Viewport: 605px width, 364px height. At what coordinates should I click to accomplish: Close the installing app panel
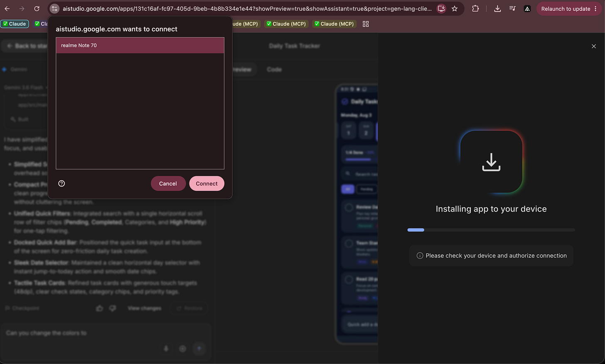(x=594, y=46)
